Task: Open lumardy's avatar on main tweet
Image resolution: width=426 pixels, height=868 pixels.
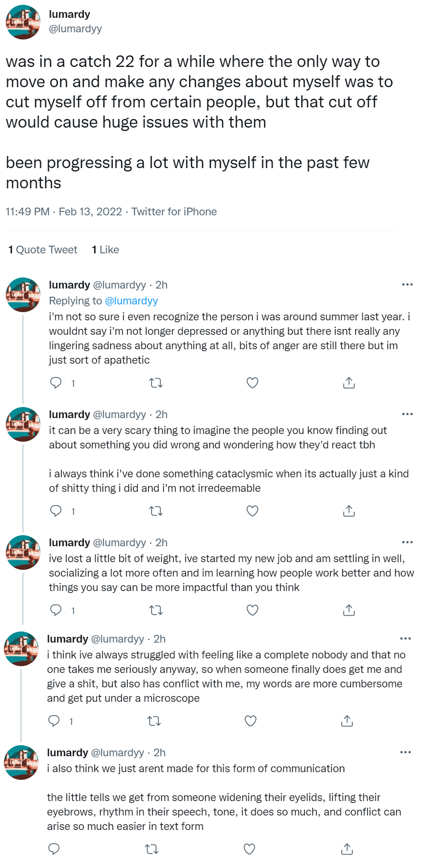Action: [23, 22]
